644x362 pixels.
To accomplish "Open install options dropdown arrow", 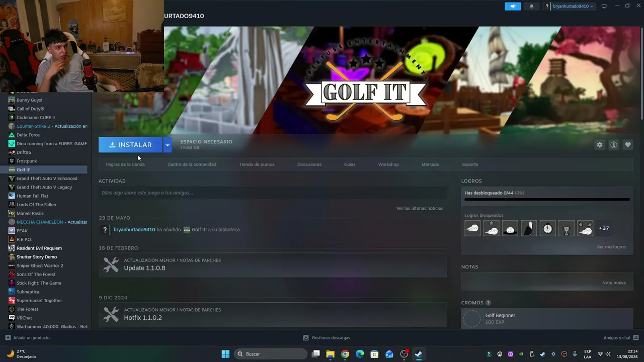I will coord(168,145).
